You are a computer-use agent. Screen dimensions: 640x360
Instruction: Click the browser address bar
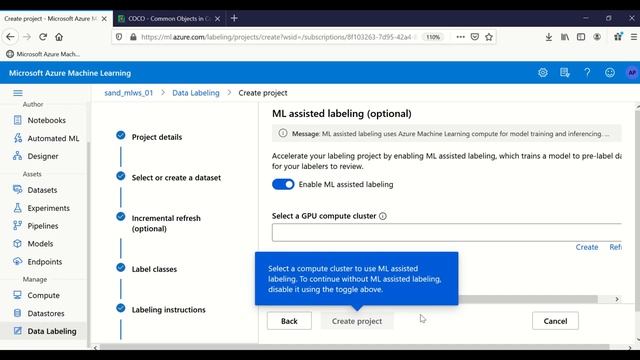point(278,37)
